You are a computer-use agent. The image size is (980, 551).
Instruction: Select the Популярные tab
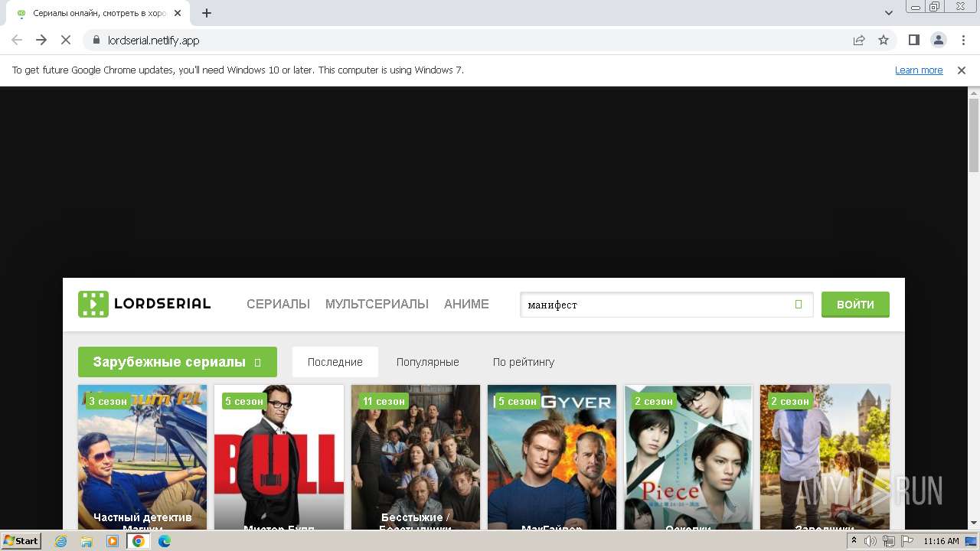428,362
